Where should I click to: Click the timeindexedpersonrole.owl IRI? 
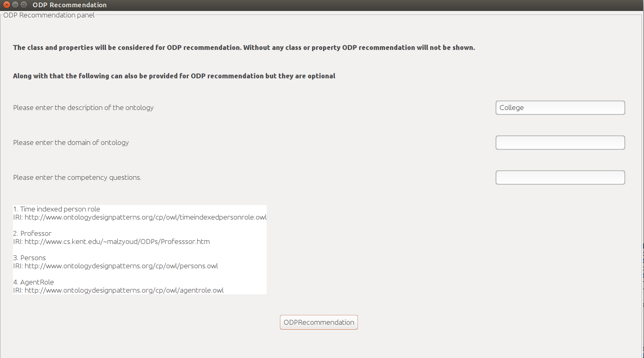145,217
